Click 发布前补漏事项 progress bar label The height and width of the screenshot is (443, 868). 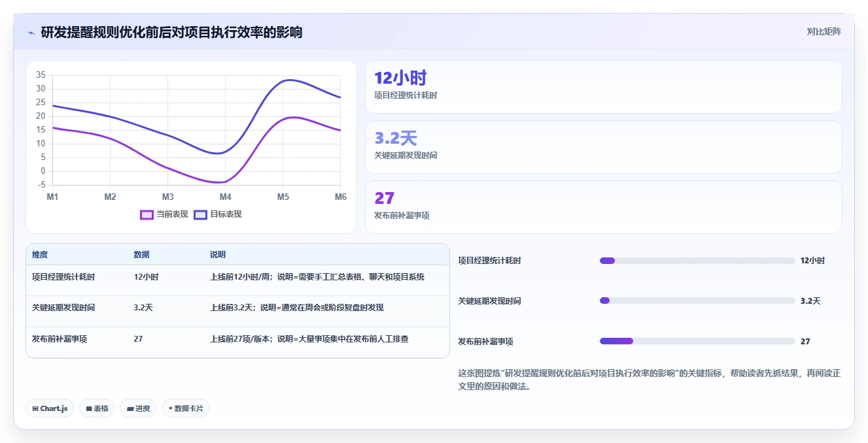(486, 342)
